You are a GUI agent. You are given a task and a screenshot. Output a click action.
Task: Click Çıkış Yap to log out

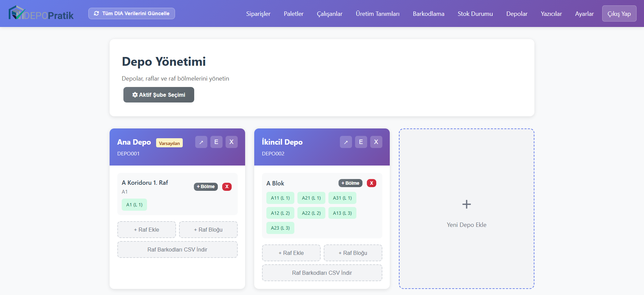coord(619,14)
